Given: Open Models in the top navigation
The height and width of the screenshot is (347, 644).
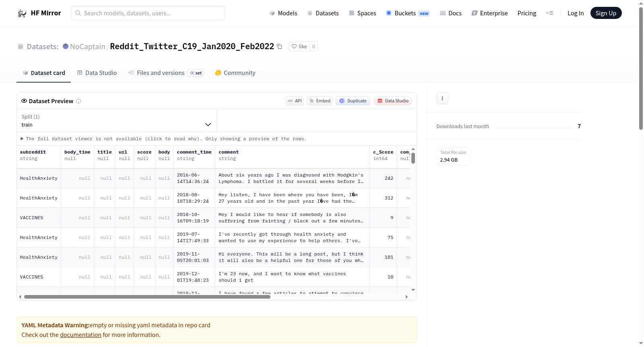Looking at the screenshot, I should pyautogui.click(x=283, y=13).
